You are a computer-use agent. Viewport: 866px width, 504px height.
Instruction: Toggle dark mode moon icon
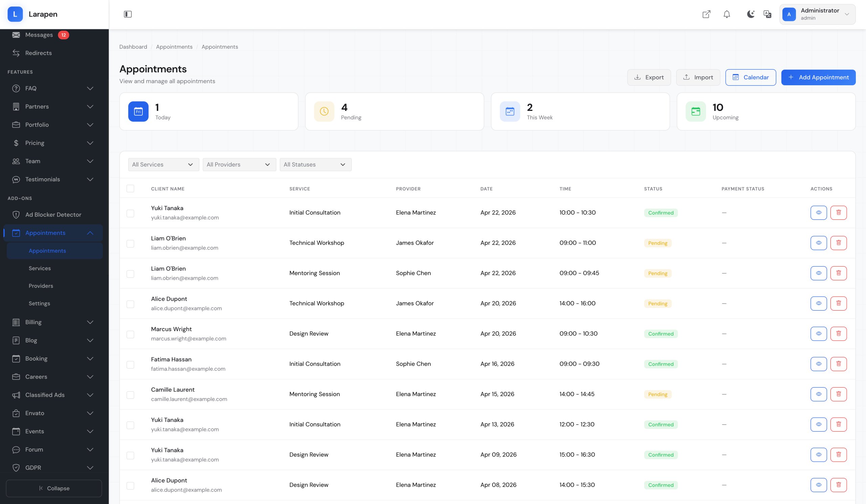tap(751, 14)
